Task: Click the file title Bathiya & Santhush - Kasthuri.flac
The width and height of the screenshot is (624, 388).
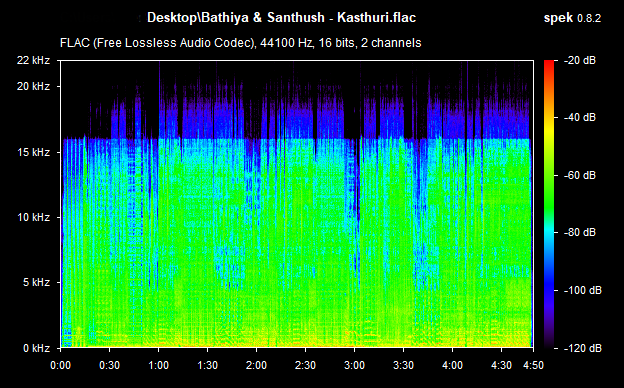Action: tap(309, 18)
